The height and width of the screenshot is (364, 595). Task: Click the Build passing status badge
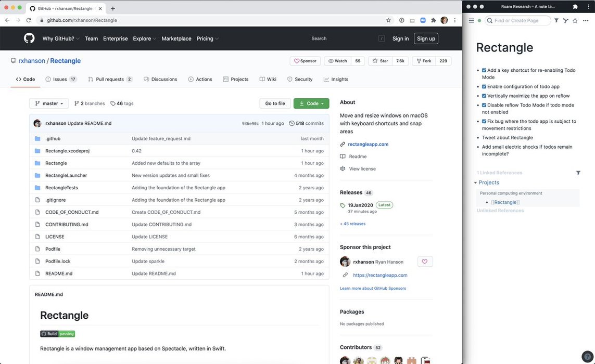point(58,334)
